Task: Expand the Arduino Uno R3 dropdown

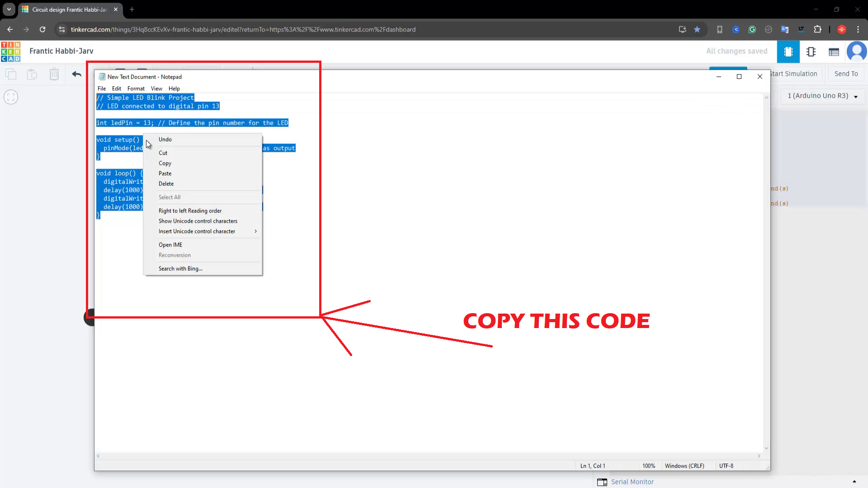Action: tap(822, 96)
